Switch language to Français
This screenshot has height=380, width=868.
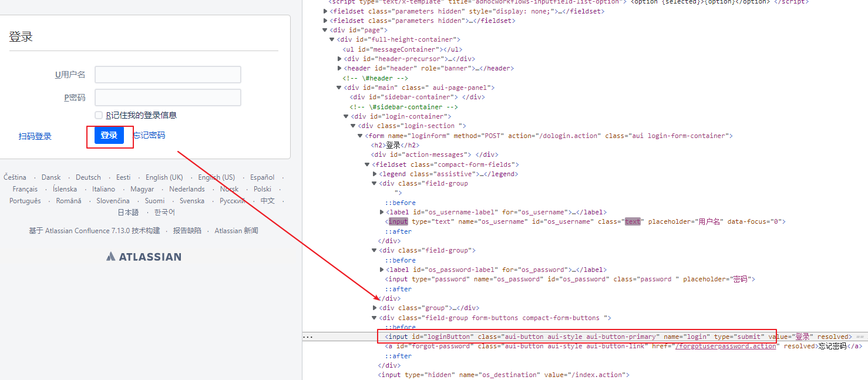pyautogui.click(x=25, y=189)
